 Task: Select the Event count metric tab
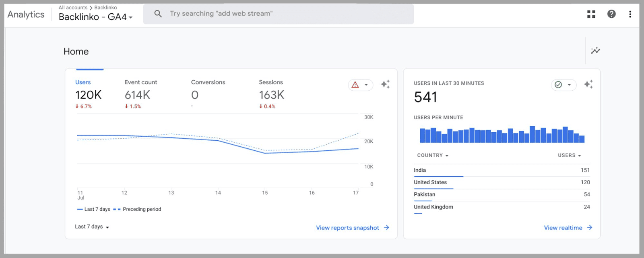(x=141, y=82)
